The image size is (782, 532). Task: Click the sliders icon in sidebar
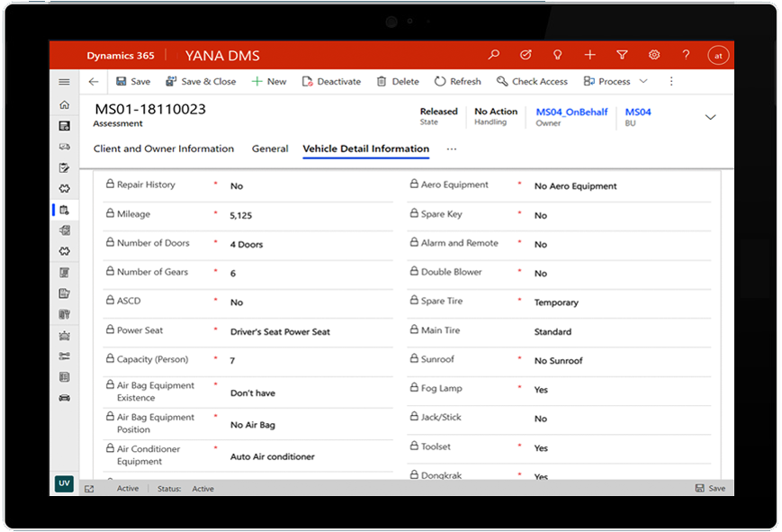point(64,356)
